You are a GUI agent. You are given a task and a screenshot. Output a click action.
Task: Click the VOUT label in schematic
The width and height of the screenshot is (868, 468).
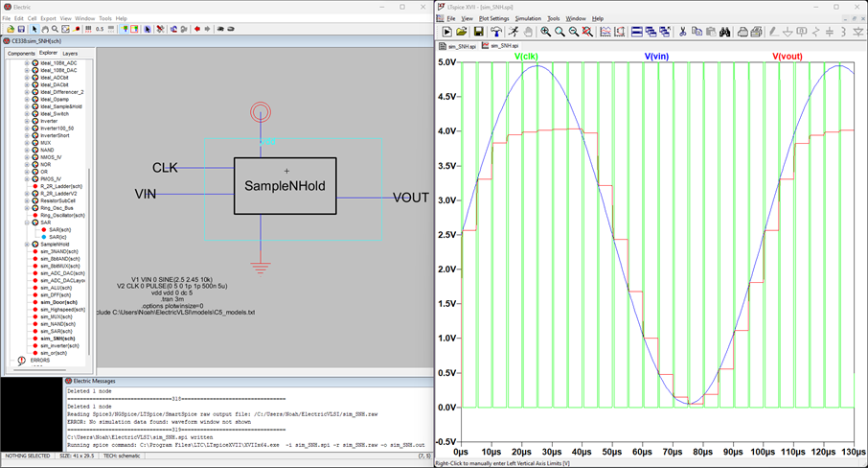(x=411, y=198)
